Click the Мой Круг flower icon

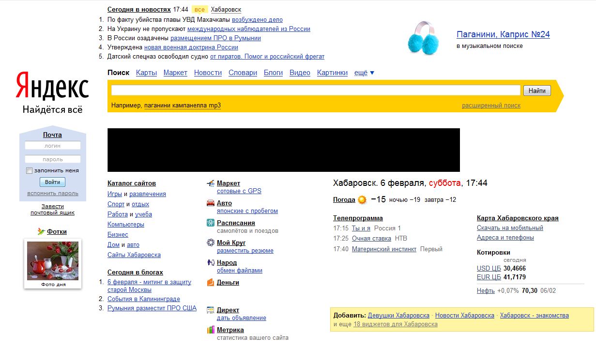click(x=211, y=243)
